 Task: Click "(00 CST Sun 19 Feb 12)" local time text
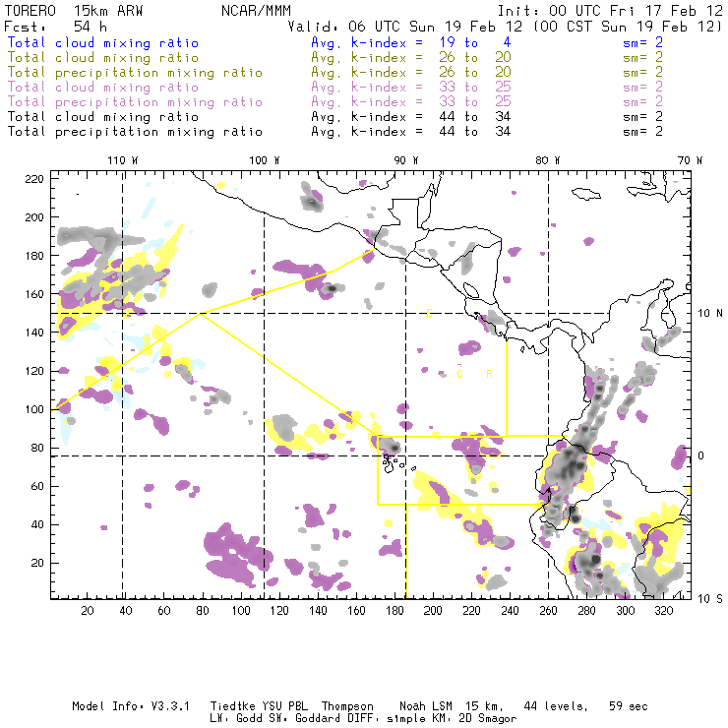(x=628, y=27)
